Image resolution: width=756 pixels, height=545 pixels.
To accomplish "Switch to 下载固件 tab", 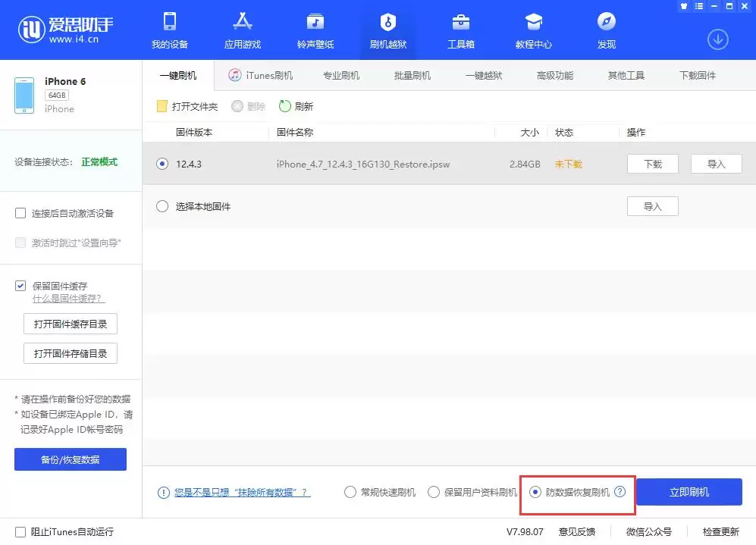I will 698,76.
